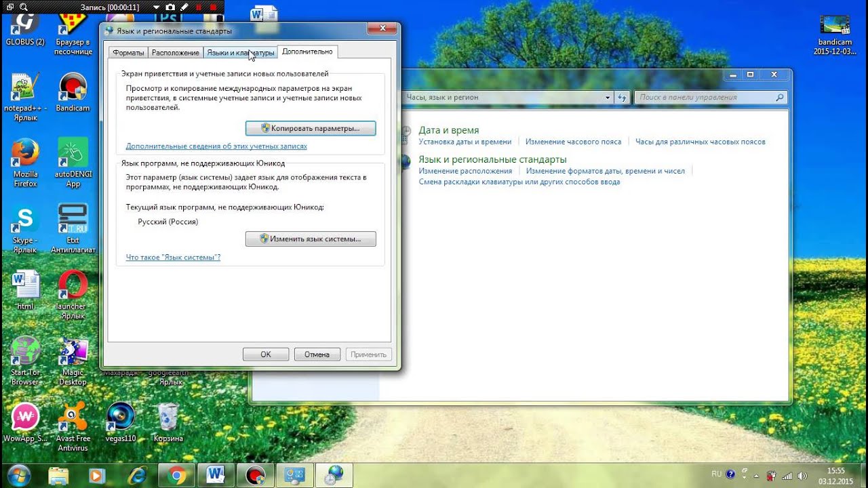Click the blue help icon in the system tray
Screen dimensions: 868x488
point(730,474)
